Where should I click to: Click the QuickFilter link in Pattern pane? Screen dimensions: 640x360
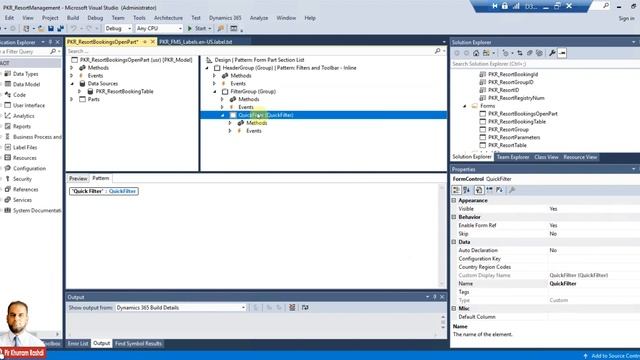click(122, 191)
